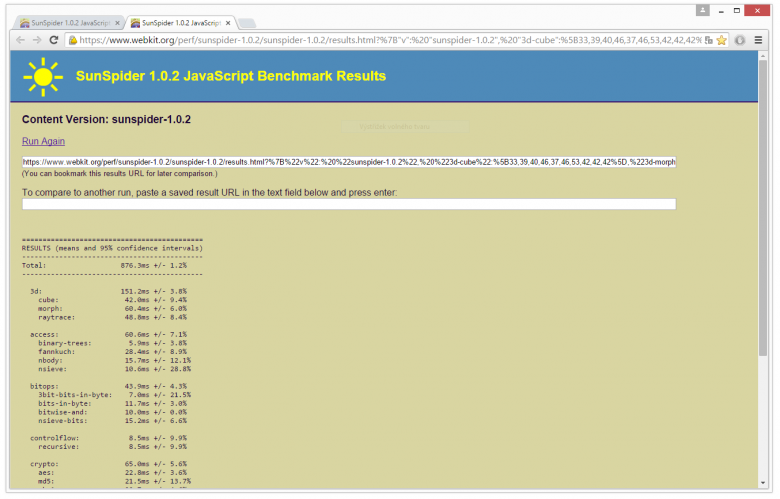
Task: Click the vertical scrollbar thumb
Action: point(763,208)
